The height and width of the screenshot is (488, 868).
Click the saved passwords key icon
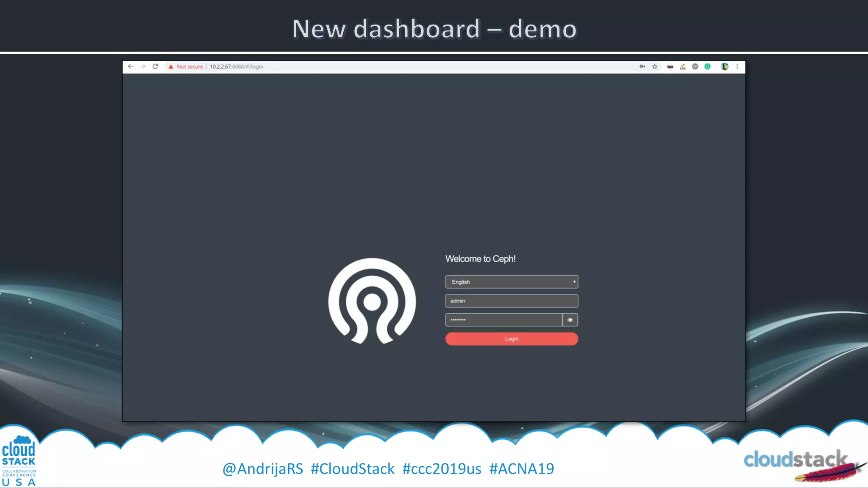click(642, 67)
